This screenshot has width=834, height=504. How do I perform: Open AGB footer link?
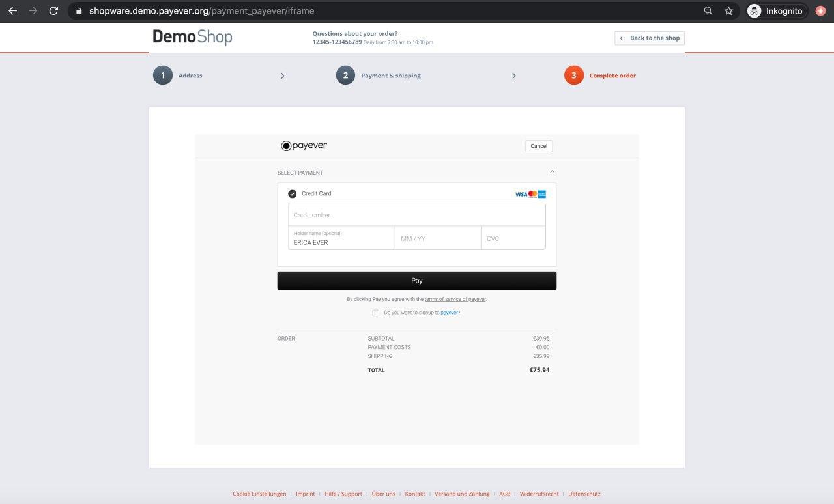point(505,494)
